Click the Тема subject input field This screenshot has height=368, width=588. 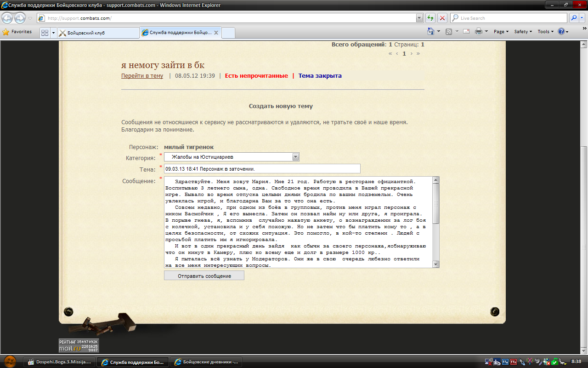click(262, 169)
